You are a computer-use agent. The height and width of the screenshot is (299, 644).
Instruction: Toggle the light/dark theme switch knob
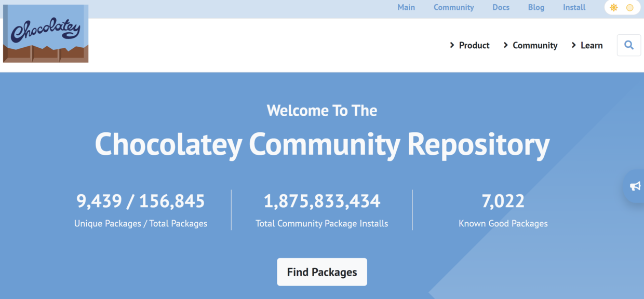tap(629, 8)
